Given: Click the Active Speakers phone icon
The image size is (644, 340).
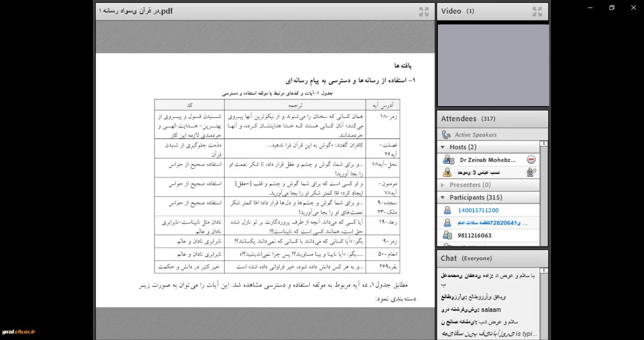Looking at the screenshot, I should [x=446, y=135].
